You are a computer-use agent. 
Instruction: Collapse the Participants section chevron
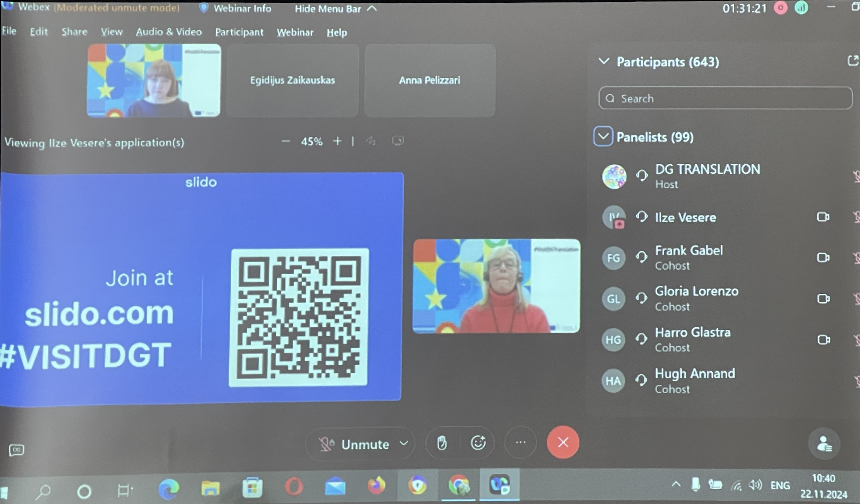point(604,61)
